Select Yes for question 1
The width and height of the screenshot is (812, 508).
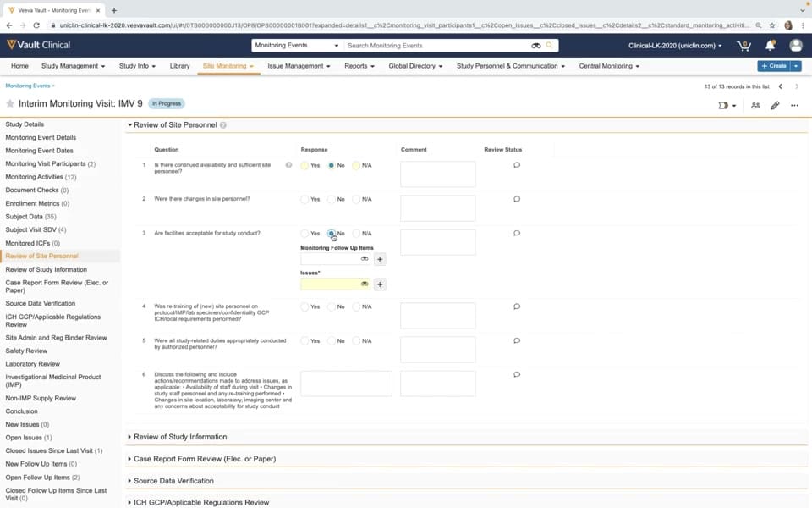coord(304,165)
